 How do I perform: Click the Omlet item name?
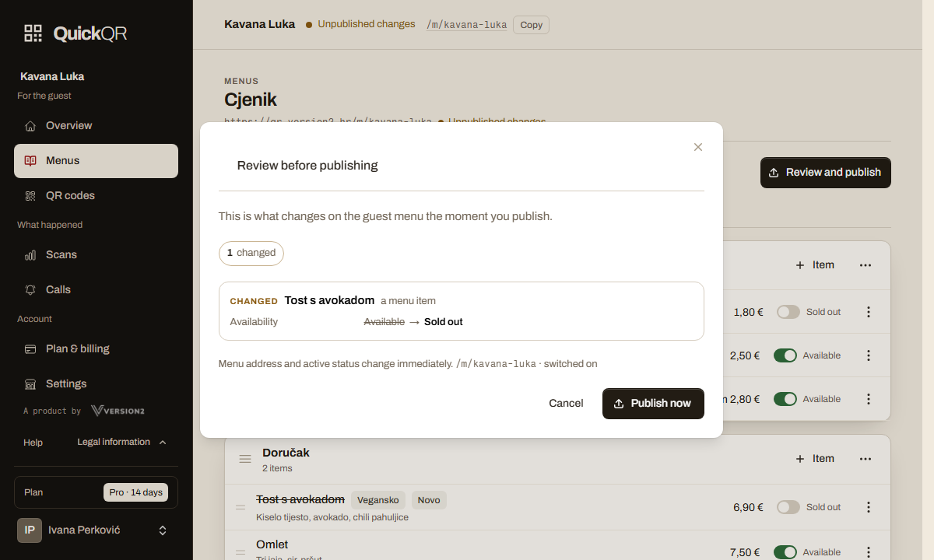[272, 544]
